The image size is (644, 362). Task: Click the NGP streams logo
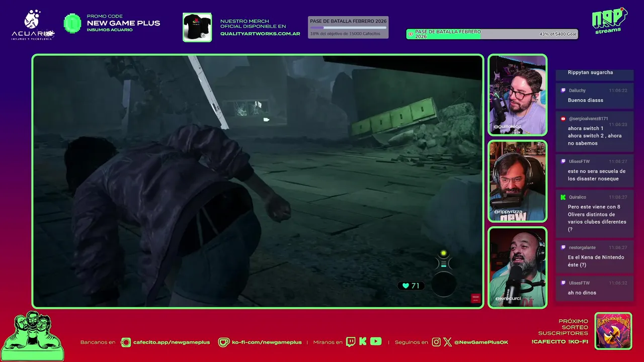tap(609, 21)
